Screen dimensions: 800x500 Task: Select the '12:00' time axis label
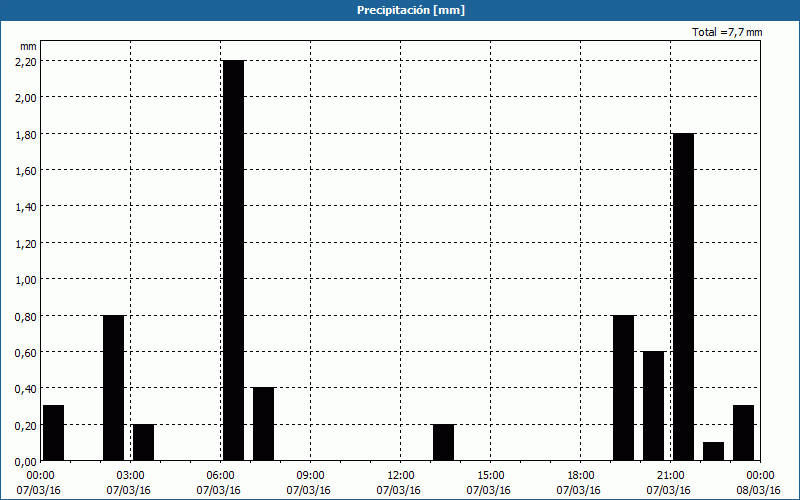point(401,476)
